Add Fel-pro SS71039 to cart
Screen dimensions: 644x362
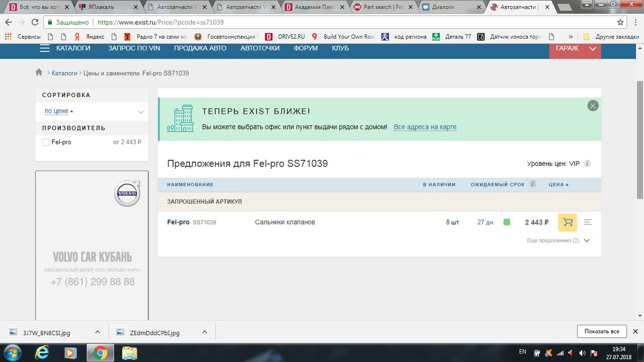pyautogui.click(x=568, y=222)
